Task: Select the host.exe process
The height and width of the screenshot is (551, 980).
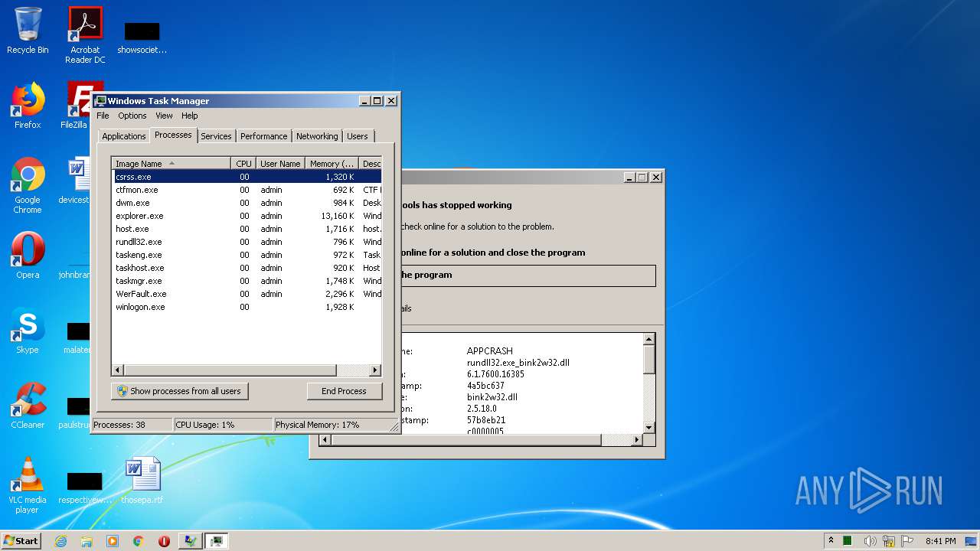Action: (247, 229)
